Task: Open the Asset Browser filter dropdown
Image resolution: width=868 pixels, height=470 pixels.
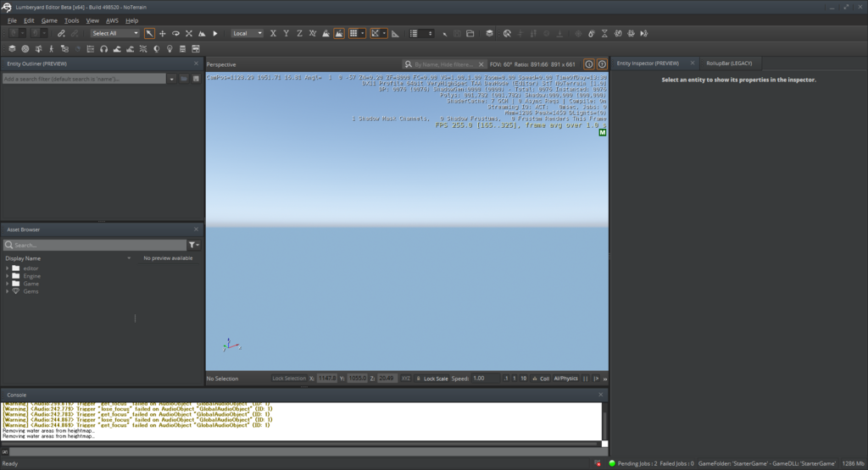Action: [194, 245]
